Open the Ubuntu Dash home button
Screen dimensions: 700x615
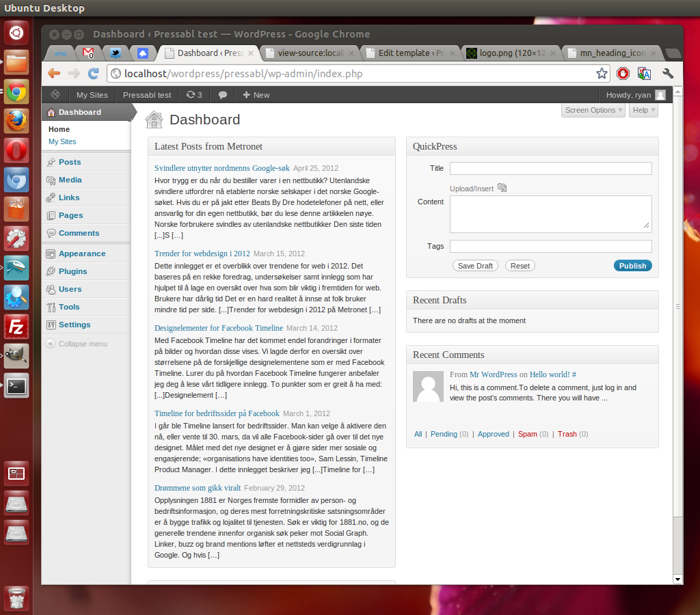[16, 33]
